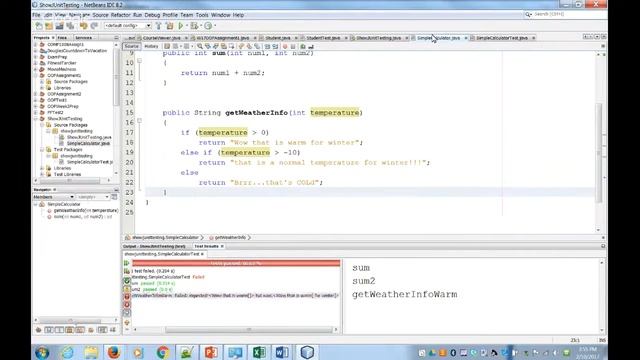The height and width of the screenshot is (360, 640).
Task: Switch to the Output ShowJUnitTesting tab
Action: pos(154,247)
